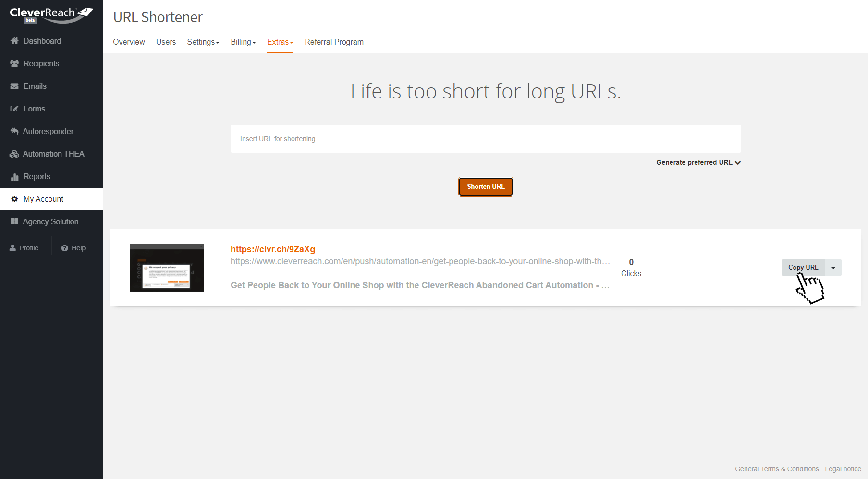868x479 pixels.
Task: Switch to the Overview tab
Action: click(129, 42)
